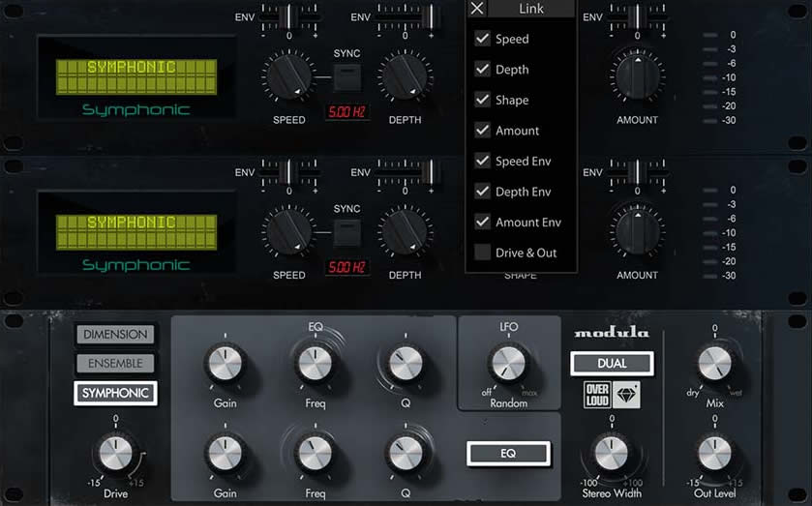Screen dimensions: 812x506
Task: Uncheck the Speed Env link checkbox
Action: [483, 161]
